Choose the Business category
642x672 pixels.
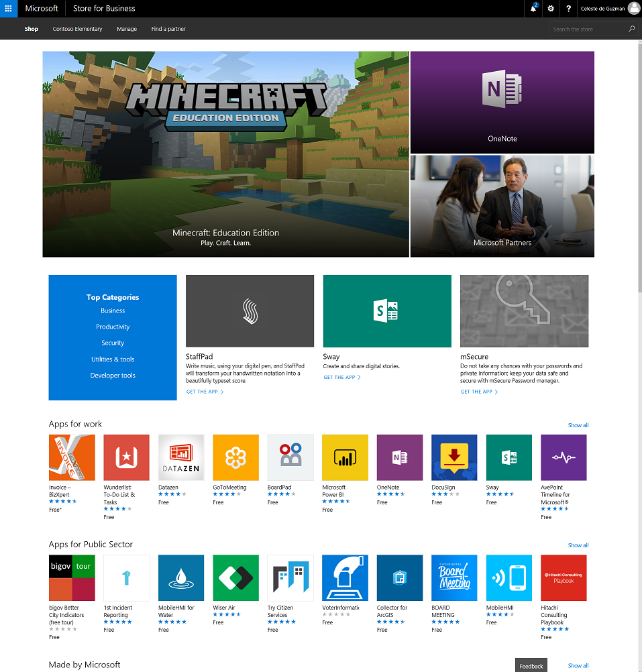[x=113, y=311]
